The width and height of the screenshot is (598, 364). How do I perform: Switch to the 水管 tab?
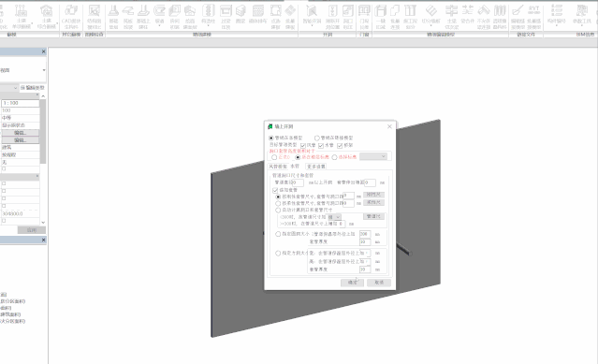click(x=295, y=167)
